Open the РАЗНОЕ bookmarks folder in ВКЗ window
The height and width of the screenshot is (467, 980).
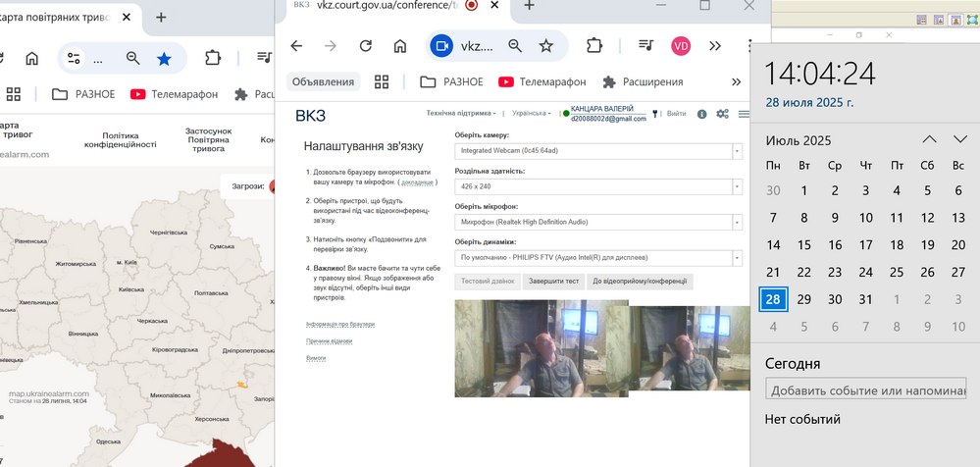coord(451,81)
